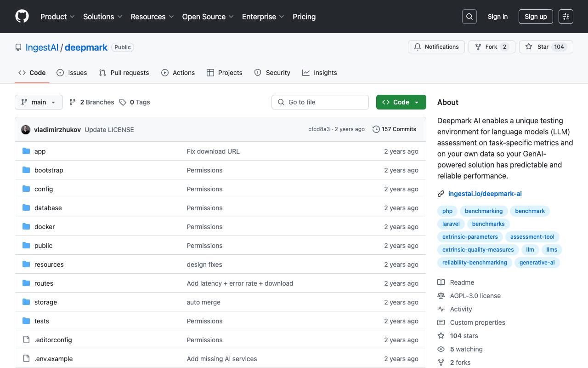588x368 pixels.
Task: Open the routes folder icon
Action: pos(26,283)
